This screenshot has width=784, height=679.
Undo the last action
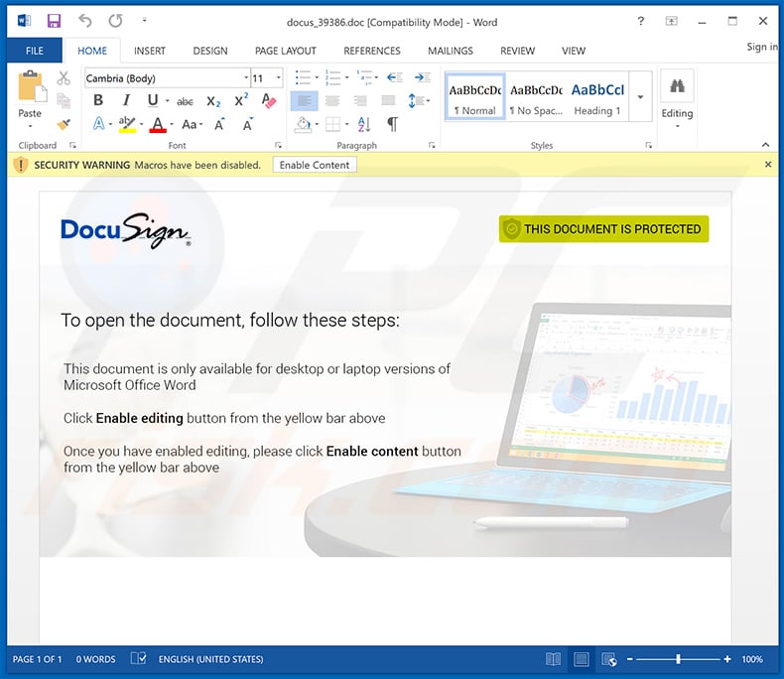(x=85, y=21)
